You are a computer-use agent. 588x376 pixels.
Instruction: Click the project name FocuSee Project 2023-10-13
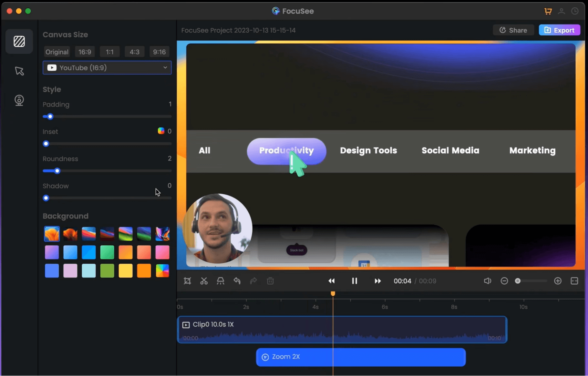pos(238,30)
